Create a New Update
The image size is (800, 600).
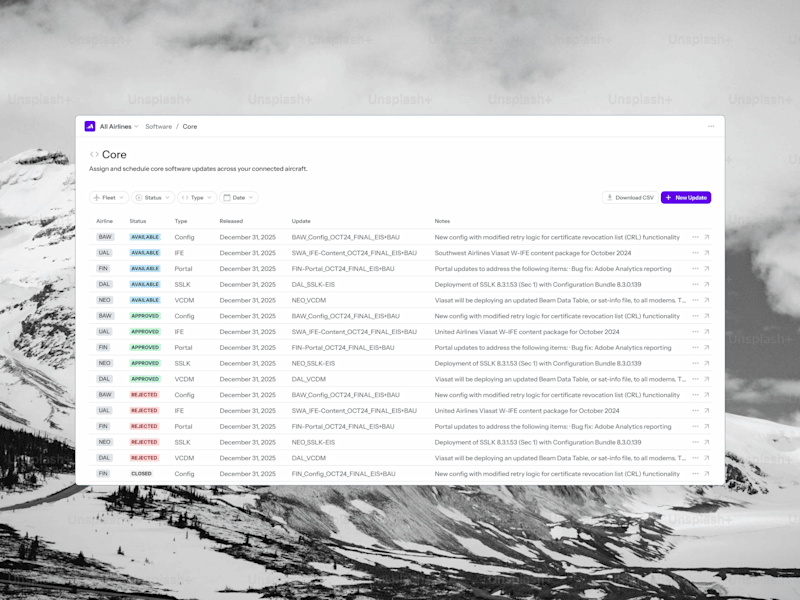[686, 197]
